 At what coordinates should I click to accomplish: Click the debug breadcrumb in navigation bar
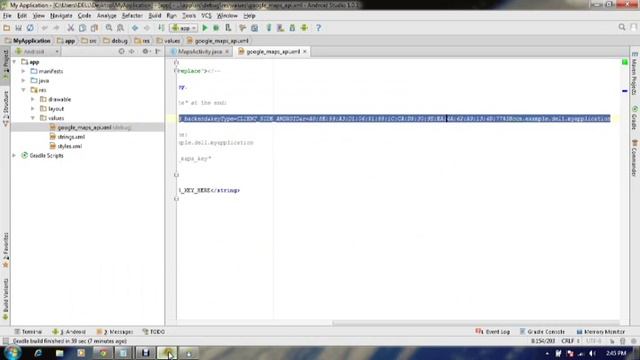coord(116,41)
